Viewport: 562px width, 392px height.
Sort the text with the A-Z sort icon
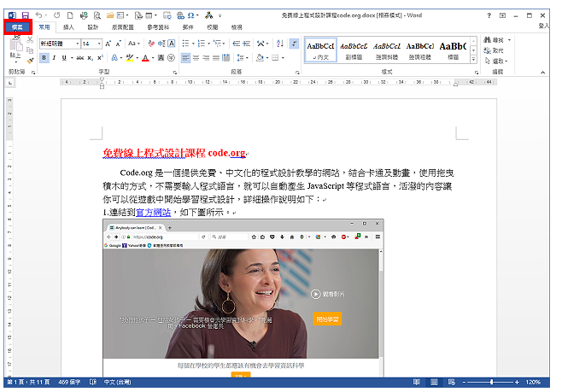pyautogui.click(x=280, y=44)
